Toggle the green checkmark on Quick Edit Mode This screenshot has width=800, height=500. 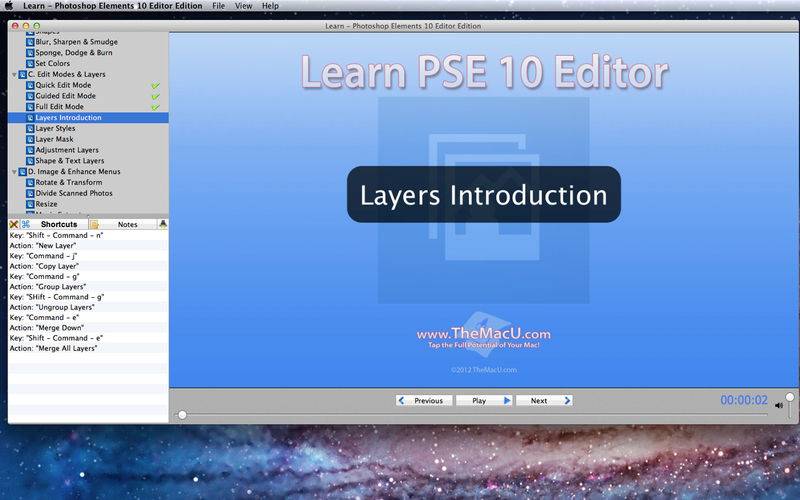point(156,85)
